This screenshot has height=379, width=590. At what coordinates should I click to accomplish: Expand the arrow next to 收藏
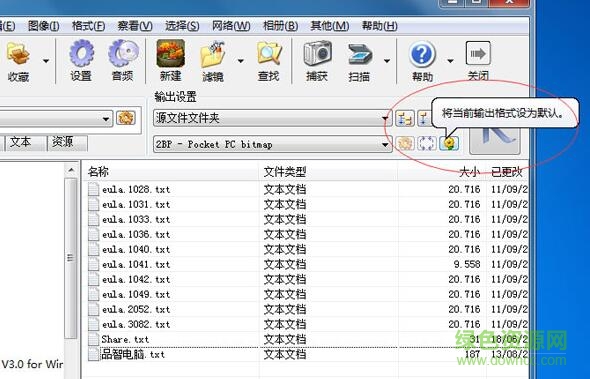point(46,61)
